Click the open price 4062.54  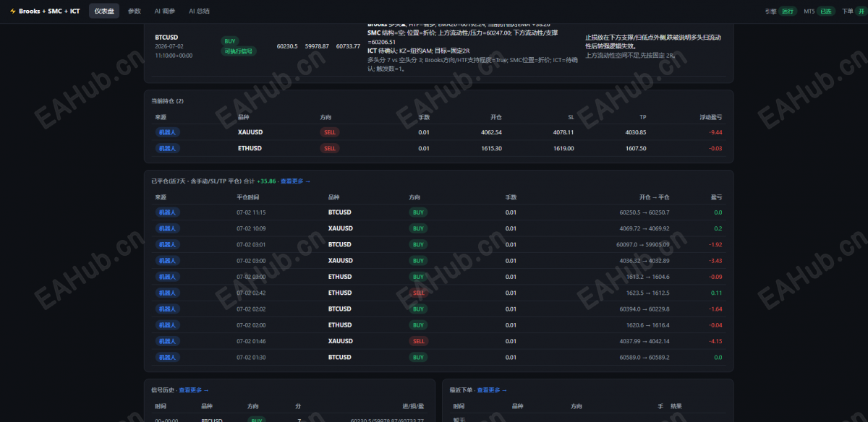491,132
